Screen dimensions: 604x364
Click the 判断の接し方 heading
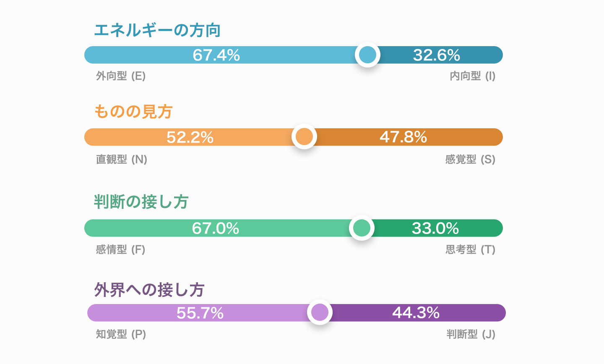pos(141,202)
